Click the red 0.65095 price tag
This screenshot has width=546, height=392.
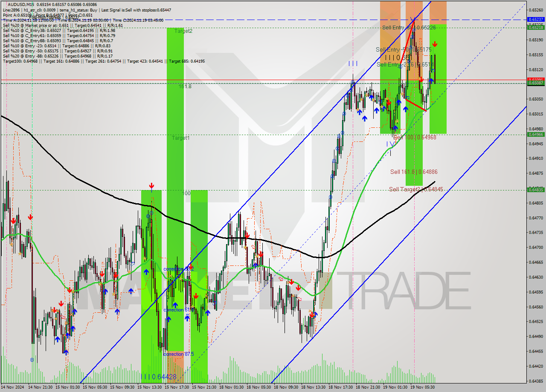[x=536, y=80]
